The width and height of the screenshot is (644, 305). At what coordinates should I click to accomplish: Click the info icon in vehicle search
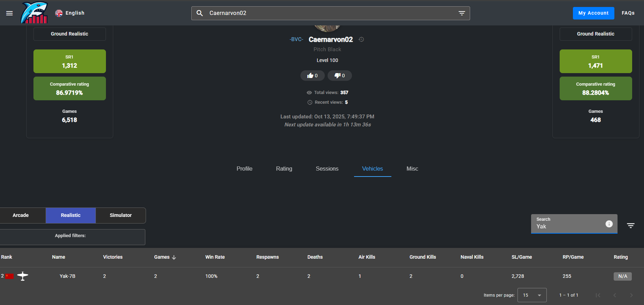[609, 224]
